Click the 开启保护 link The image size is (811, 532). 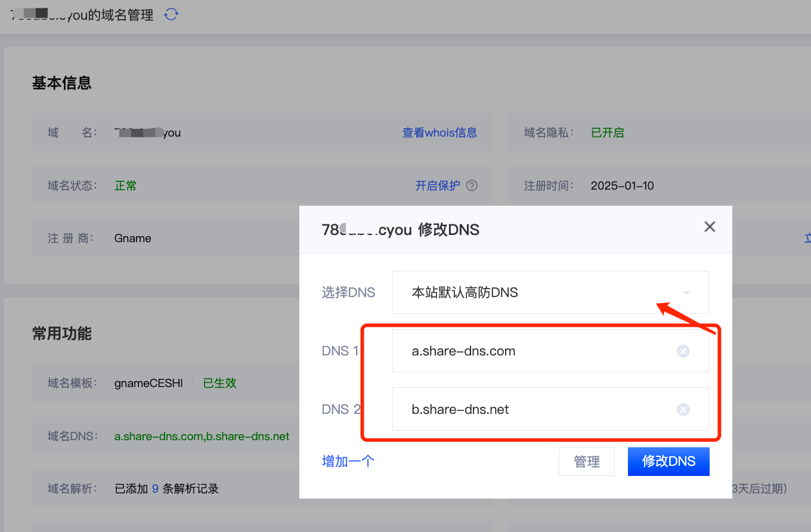pyautogui.click(x=438, y=185)
